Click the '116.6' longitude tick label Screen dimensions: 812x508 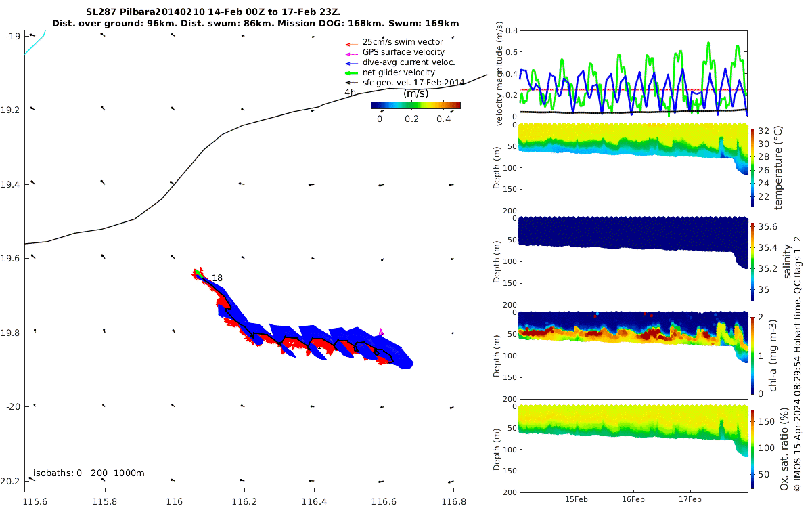pos(384,502)
